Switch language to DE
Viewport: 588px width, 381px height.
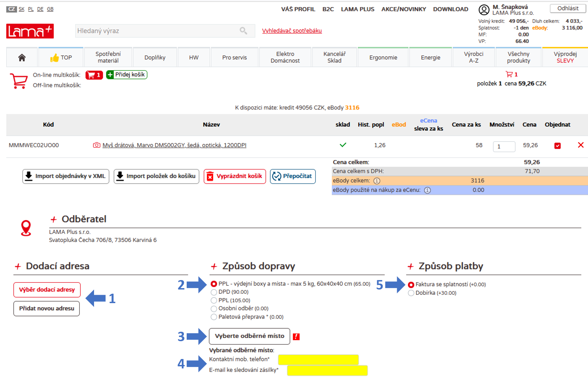click(x=40, y=9)
